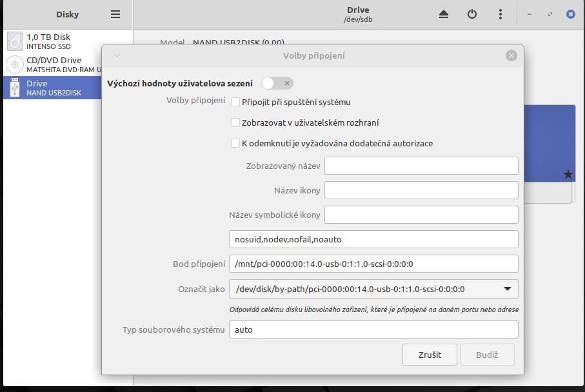Enable Připojit při spuštění systému checkbox
This screenshot has width=585, height=392.
click(x=235, y=102)
